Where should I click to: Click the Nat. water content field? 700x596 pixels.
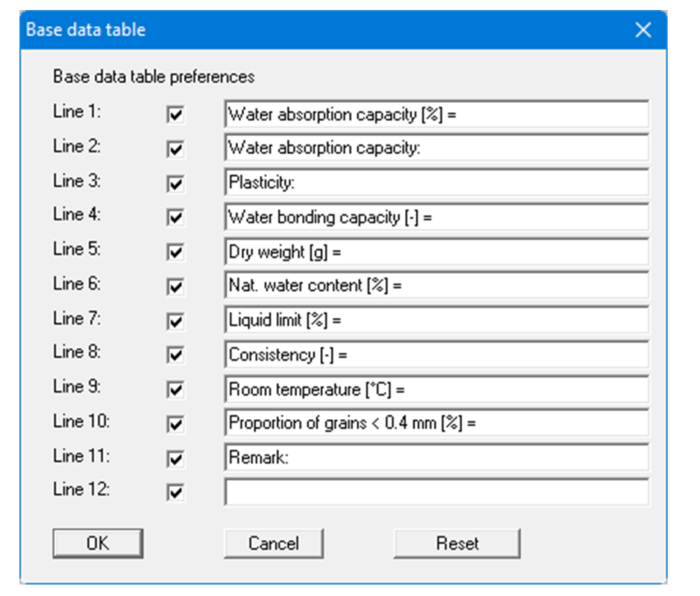[x=436, y=285]
